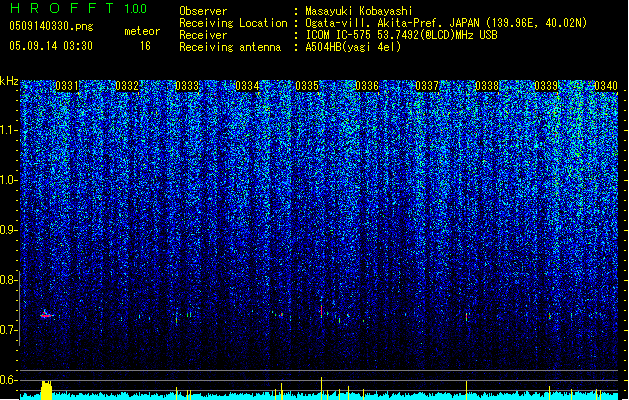Select the filename 0509140330.png
Image resolution: width=629 pixels, height=400 pixels.
tap(51, 26)
